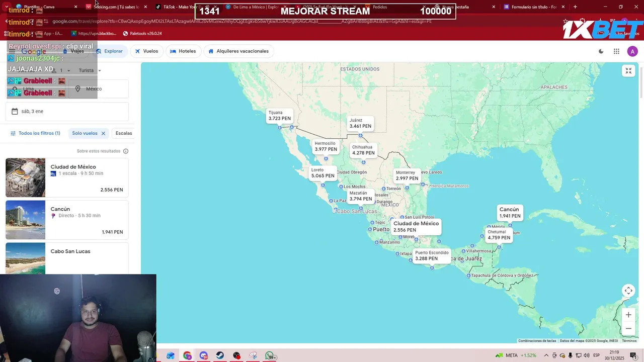The height and width of the screenshot is (362, 644).
Task: Select Hermosillo 3.977 PEN map marker
Action: 326,146
